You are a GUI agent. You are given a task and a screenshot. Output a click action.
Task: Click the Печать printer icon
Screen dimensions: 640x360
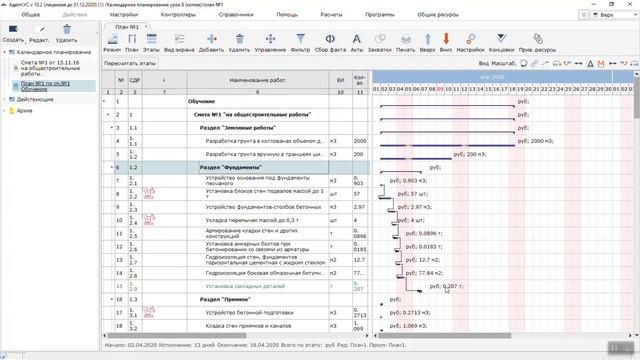(405, 40)
